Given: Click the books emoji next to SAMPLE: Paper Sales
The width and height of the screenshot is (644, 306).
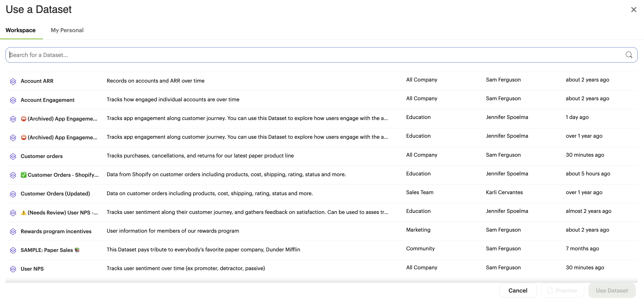Looking at the screenshot, I should pyautogui.click(x=77, y=250).
